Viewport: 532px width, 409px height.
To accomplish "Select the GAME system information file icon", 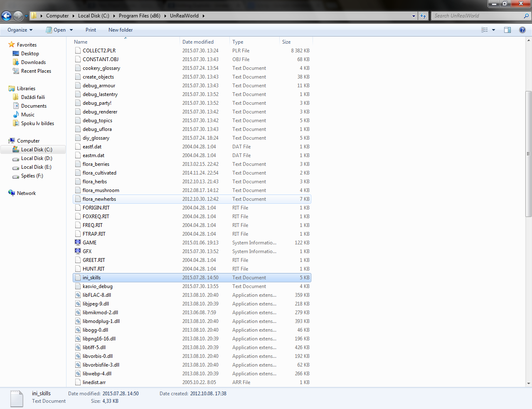I will coord(78,242).
